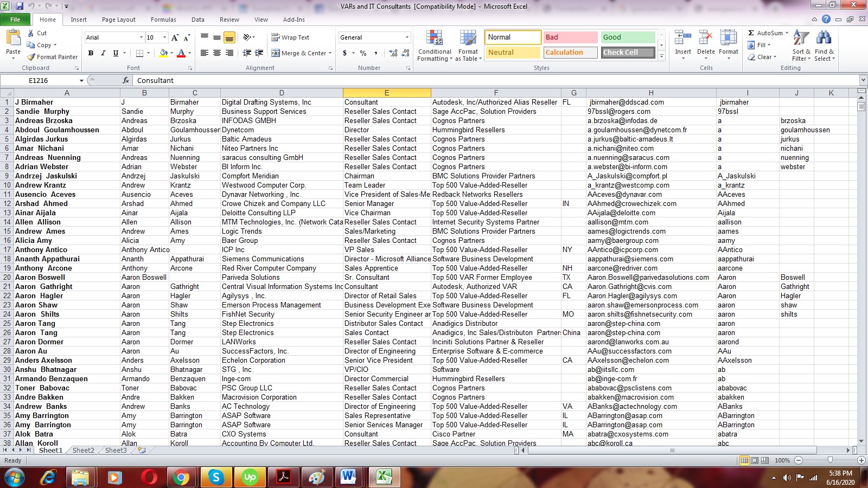
Task: Click the Cut scissors icon
Action: (31, 33)
